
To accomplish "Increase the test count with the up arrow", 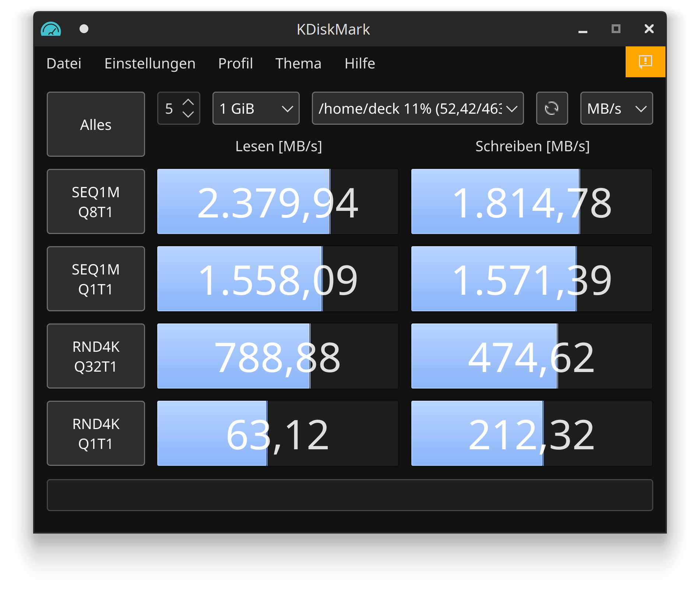I will 188,102.
